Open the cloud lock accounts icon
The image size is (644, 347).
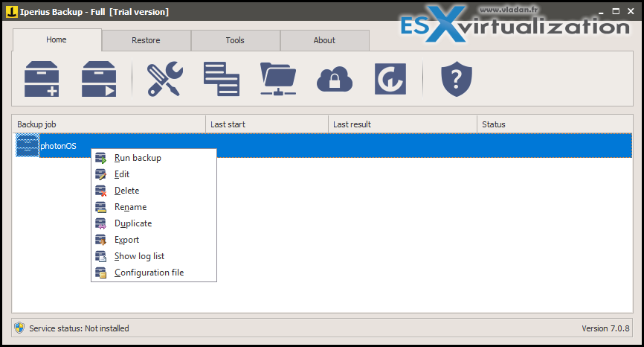pos(335,80)
